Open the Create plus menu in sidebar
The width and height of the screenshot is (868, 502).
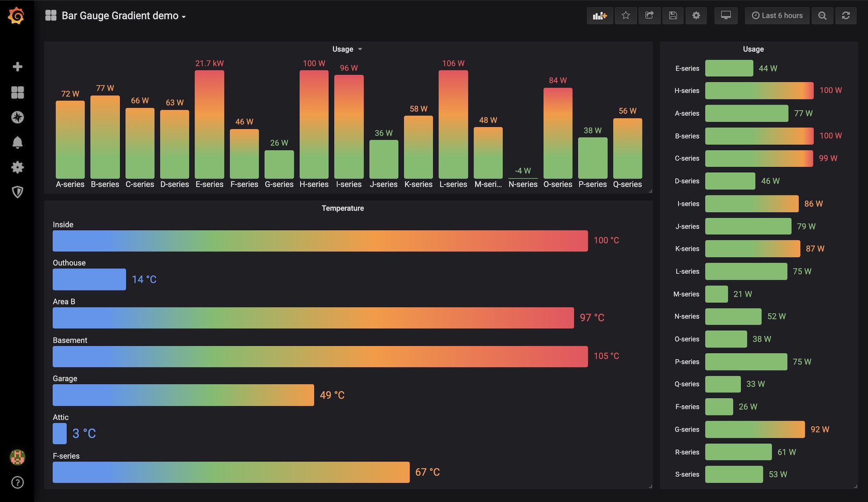coord(17,67)
